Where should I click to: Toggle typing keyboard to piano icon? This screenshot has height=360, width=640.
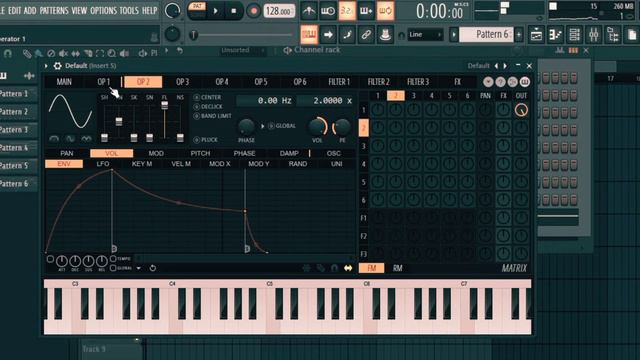(309, 35)
